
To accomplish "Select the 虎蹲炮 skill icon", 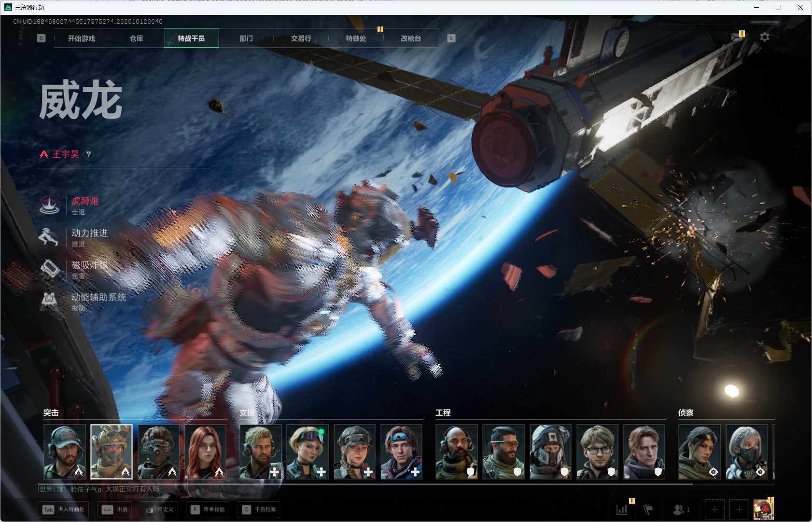I will [49, 205].
